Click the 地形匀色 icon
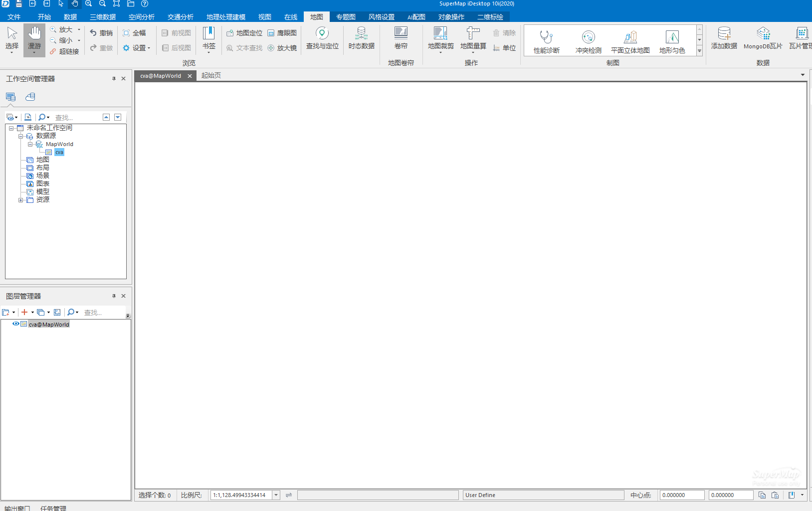Image resolution: width=812 pixels, height=511 pixels. click(x=672, y=42)
